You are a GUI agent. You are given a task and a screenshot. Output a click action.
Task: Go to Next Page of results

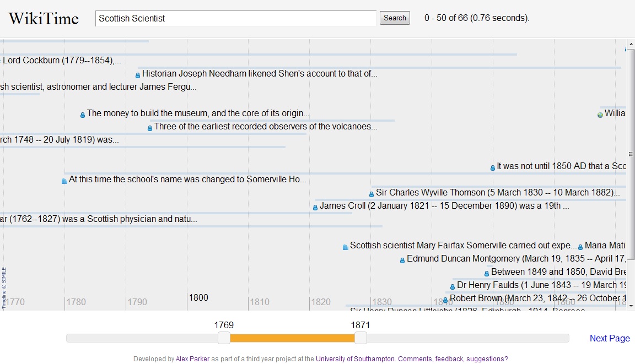click(x=610, y=338)
